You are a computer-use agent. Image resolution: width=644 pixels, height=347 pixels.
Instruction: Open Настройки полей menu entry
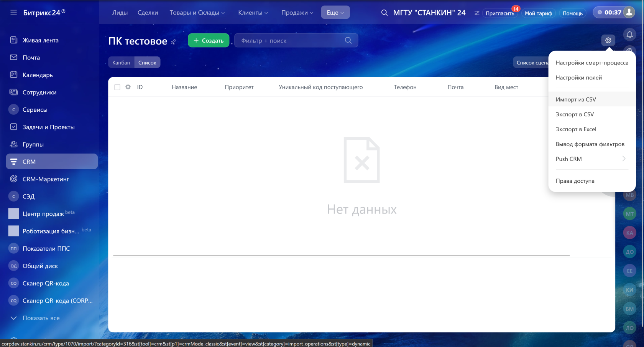point(592,78)
